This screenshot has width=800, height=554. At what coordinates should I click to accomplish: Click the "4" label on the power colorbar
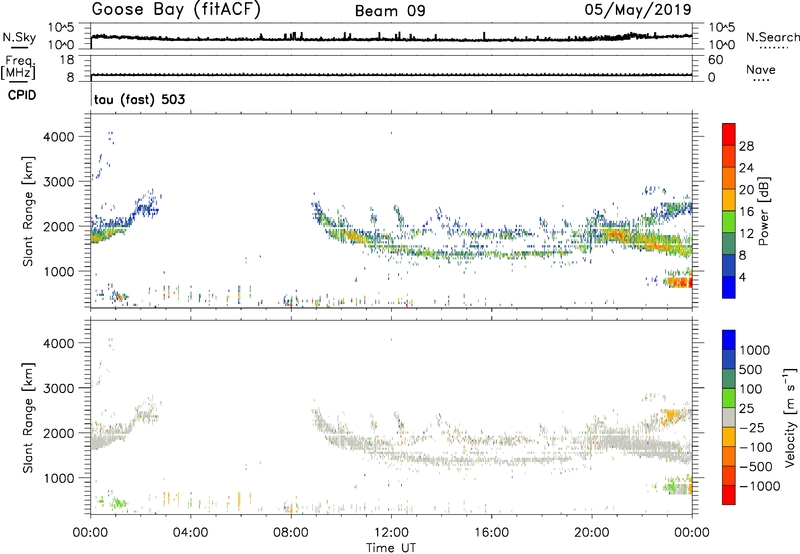[742, 277]
